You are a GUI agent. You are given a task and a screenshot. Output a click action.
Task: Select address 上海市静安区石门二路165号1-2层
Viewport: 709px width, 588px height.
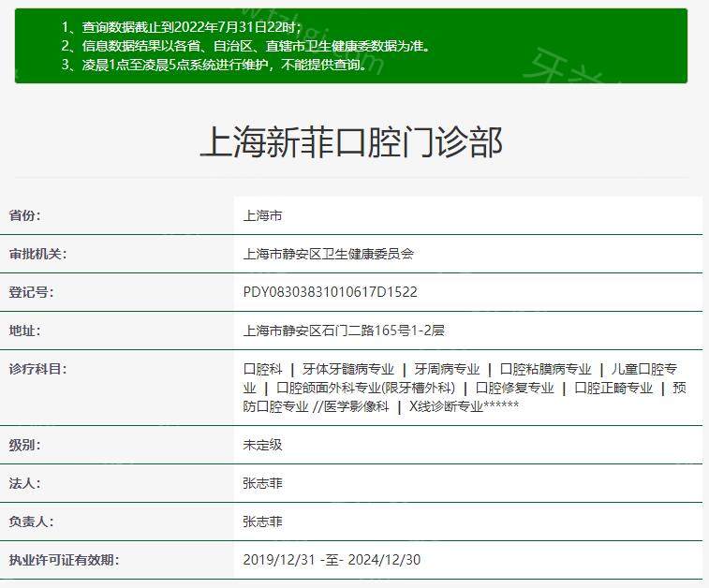(x=344, y=331)
